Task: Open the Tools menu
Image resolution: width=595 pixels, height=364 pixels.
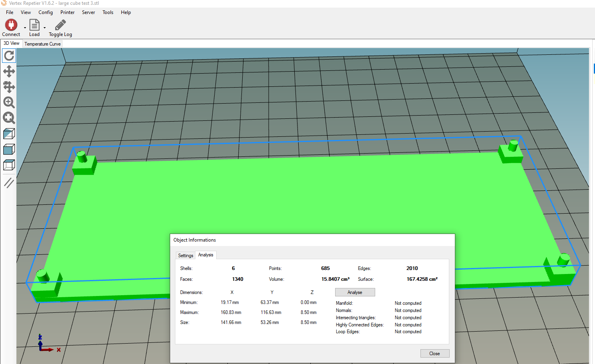Action: pos(108,12)
